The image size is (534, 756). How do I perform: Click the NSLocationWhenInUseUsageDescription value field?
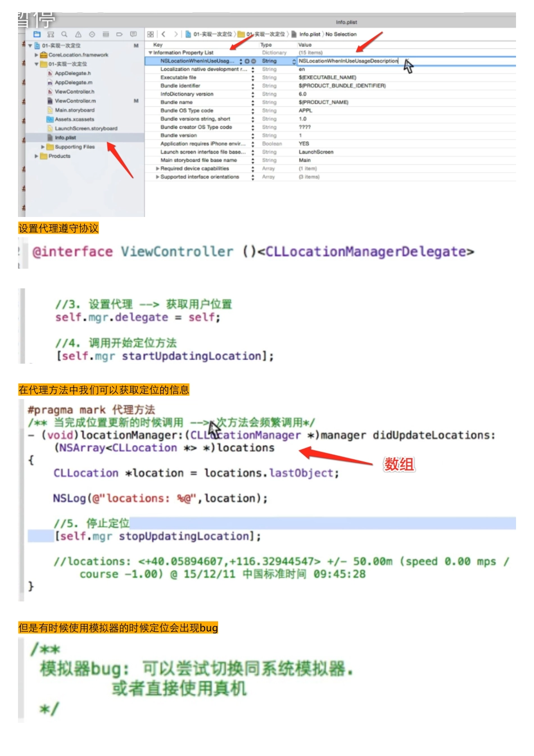(348, 61)
